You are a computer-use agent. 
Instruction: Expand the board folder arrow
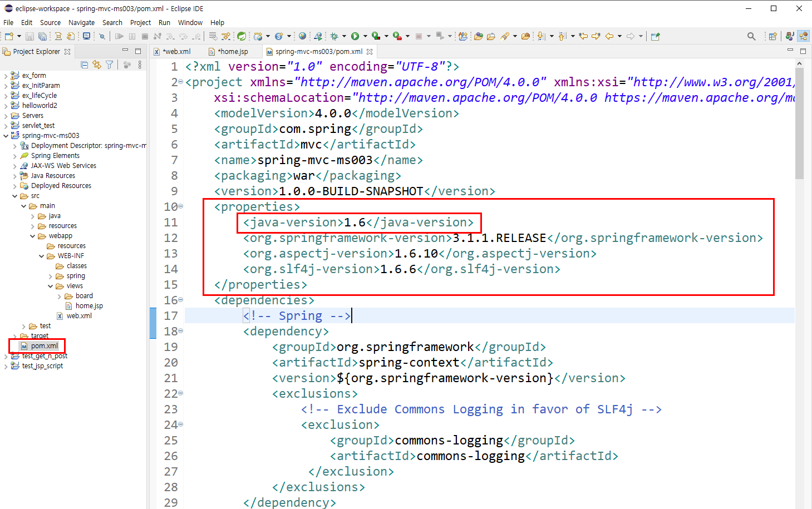[x=60, y=296]
